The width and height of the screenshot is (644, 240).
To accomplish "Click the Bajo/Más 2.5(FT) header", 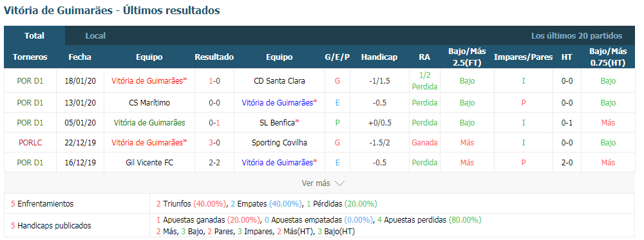I will click(x=467, y=57).
